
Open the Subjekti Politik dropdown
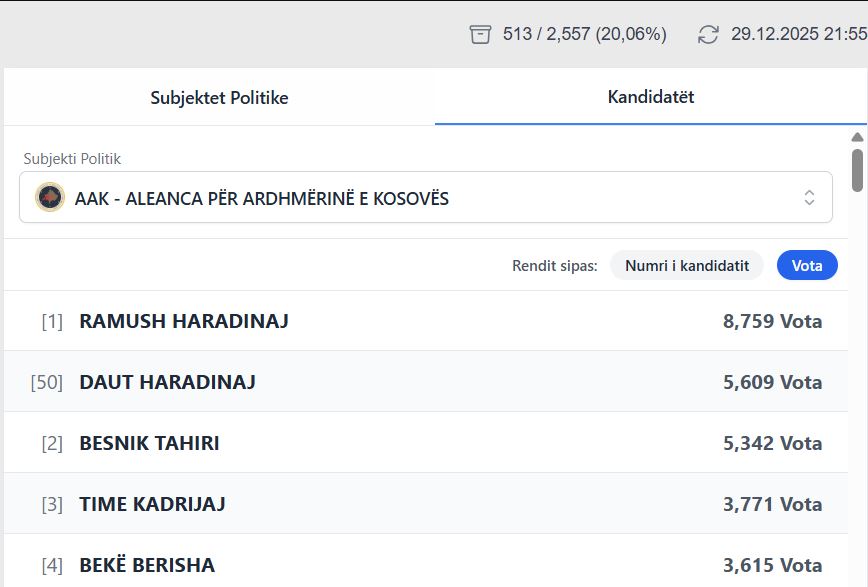[x=425, y=198]
